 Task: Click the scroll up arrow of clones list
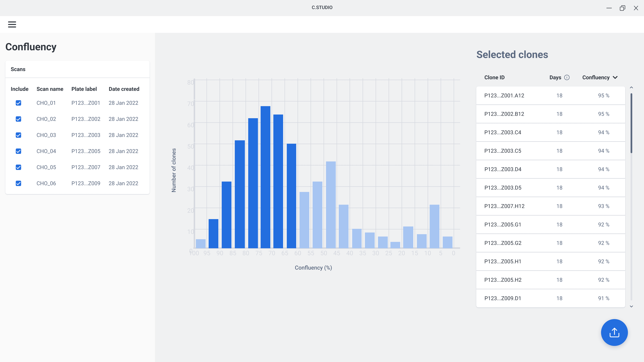(x=631, y=87)
